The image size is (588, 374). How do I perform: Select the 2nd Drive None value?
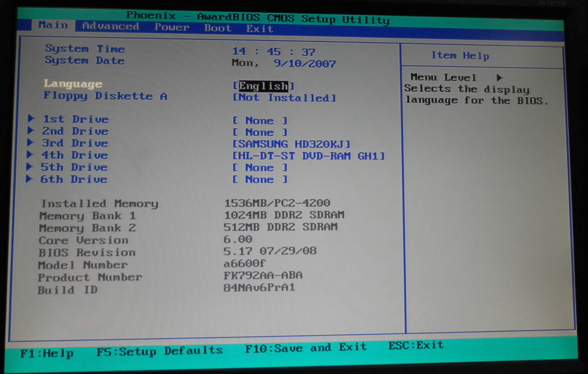tap(260, 132)
